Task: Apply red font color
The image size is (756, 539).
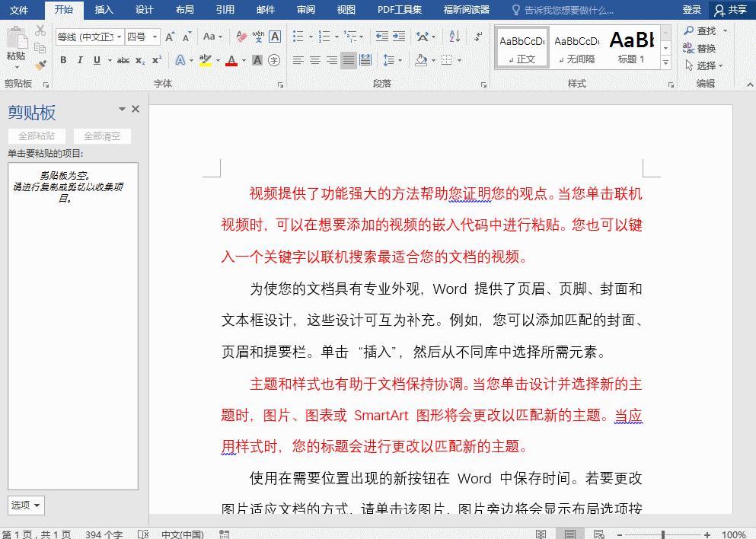Action: click(x=231, y=60)
